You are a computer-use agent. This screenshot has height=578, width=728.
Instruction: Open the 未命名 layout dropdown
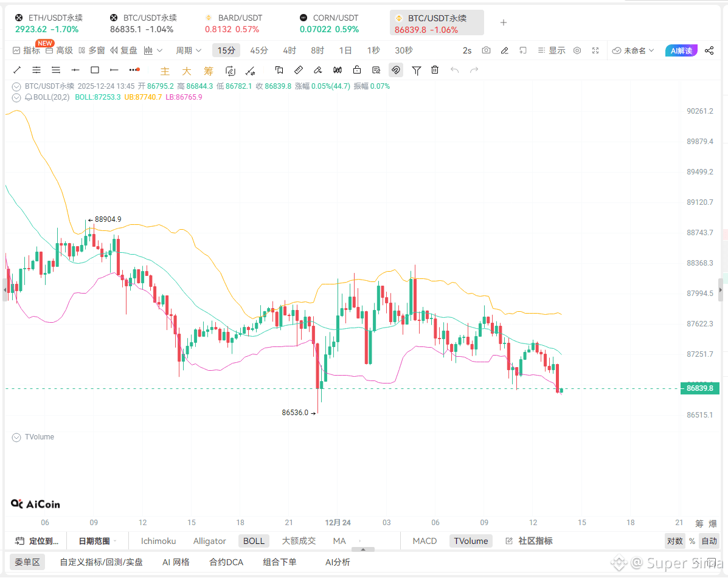click(x=633, y=50)
